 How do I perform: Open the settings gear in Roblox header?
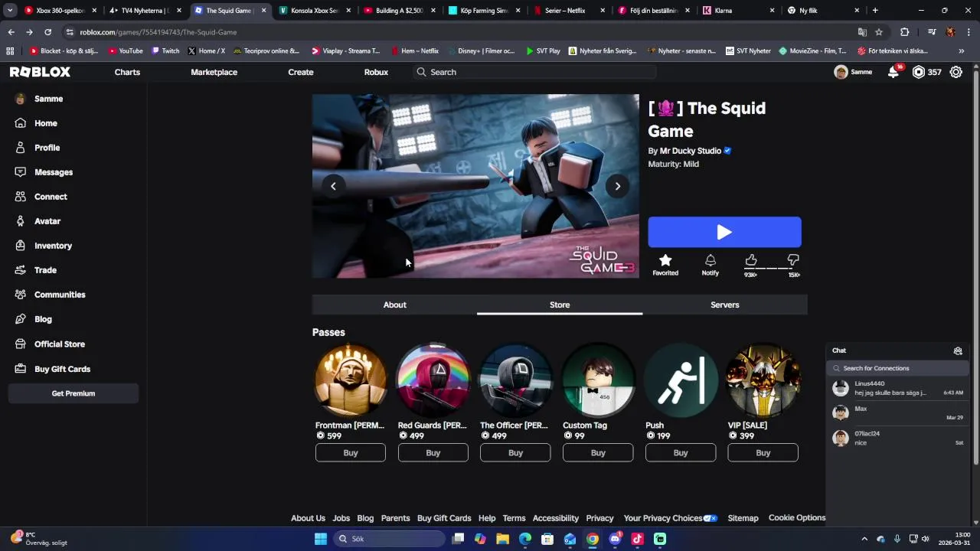(956, 72)
